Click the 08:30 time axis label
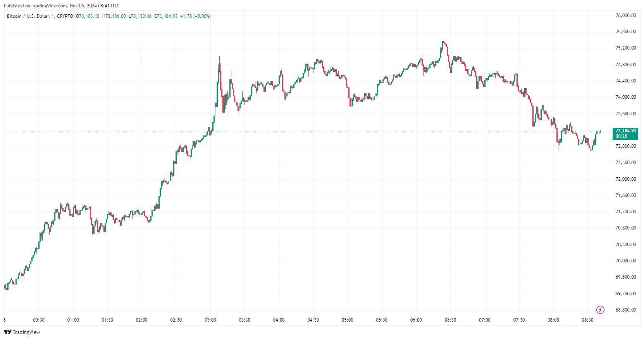The height and width of the screenshot is (339, 644). [x=587, y=320]
